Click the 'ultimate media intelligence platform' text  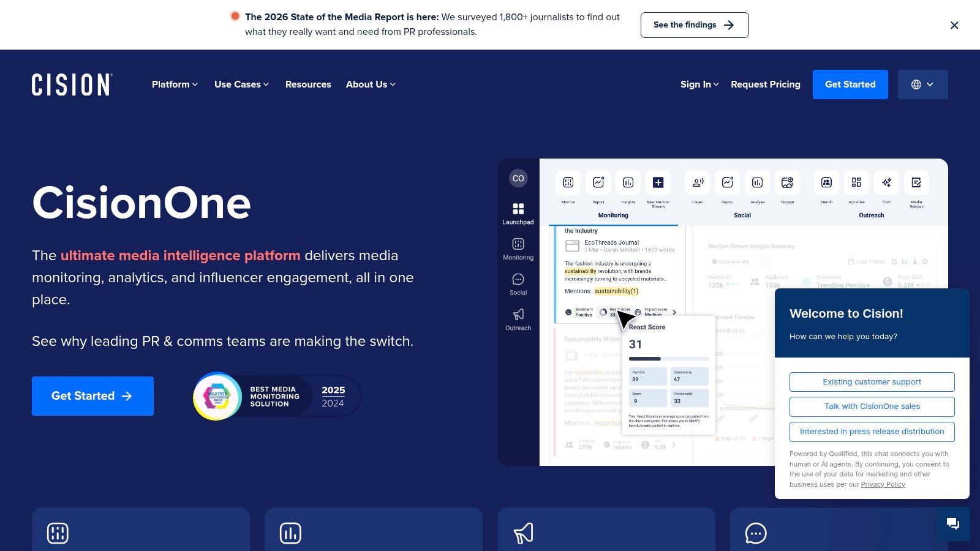pos(181,255)
